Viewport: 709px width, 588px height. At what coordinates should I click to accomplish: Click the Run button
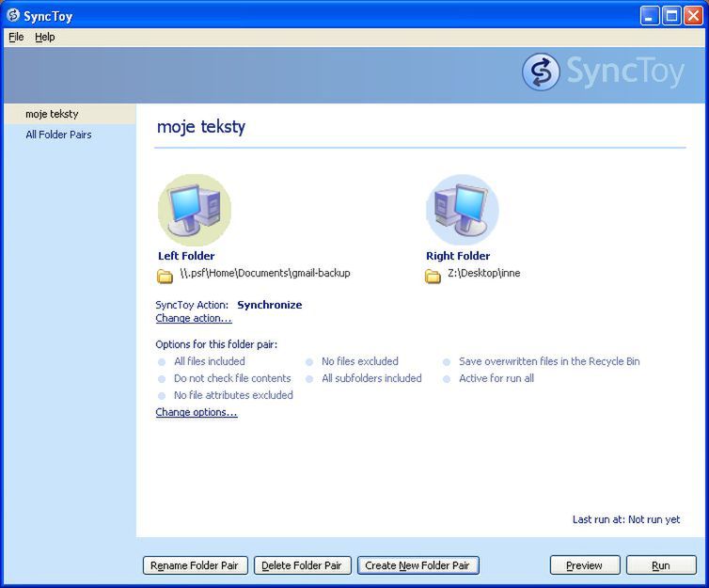661,565
